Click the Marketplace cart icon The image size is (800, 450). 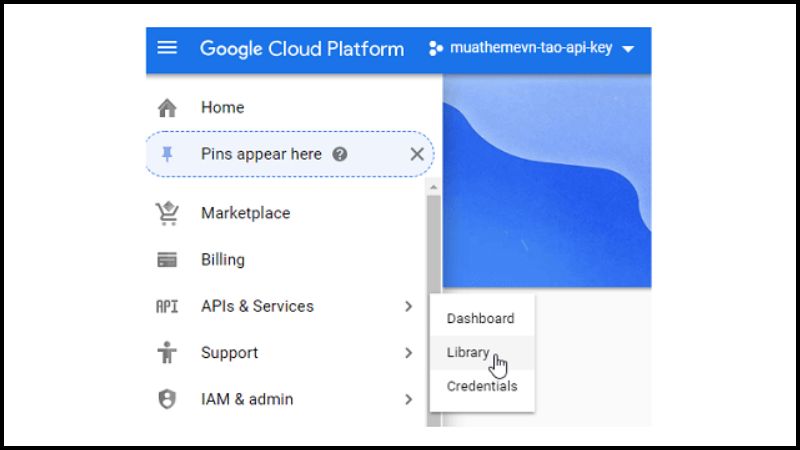coord(167,213)
